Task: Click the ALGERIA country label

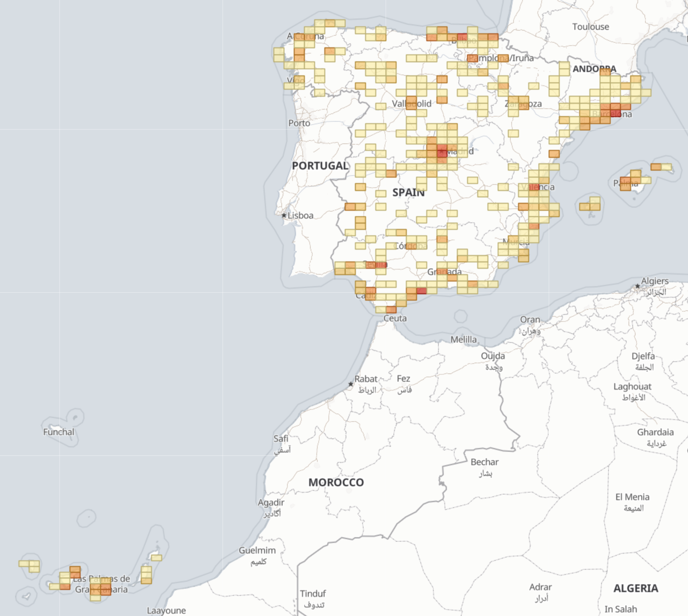Action: (x=635, y=588)
